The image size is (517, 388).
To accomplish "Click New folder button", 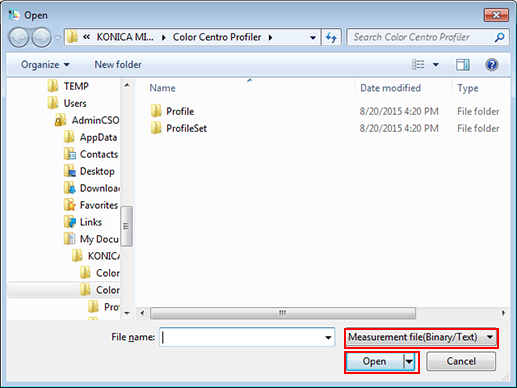I will tap(118, 64).
